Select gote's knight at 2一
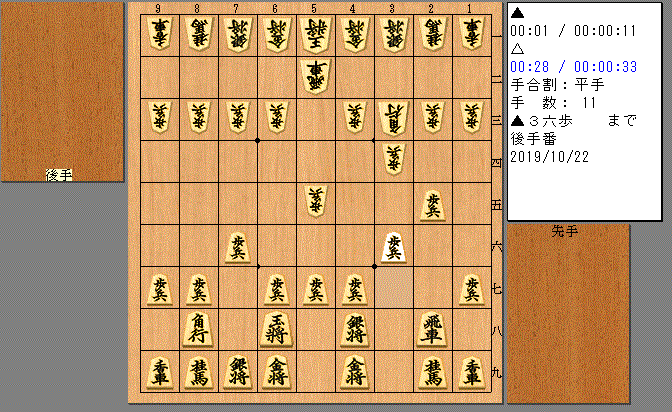Viewport: 672px width, 412px height. [x=433, y=33]
